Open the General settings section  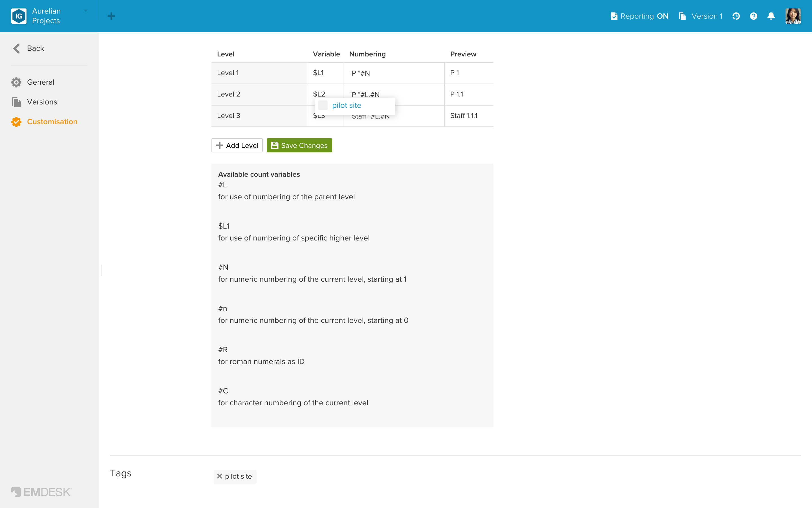pos(41,82)
